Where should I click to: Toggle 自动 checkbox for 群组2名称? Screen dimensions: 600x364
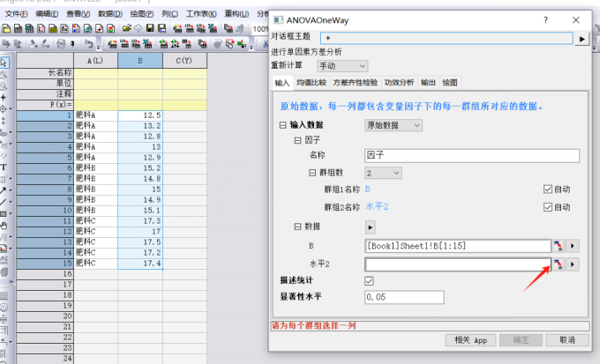tap(548, 207)
